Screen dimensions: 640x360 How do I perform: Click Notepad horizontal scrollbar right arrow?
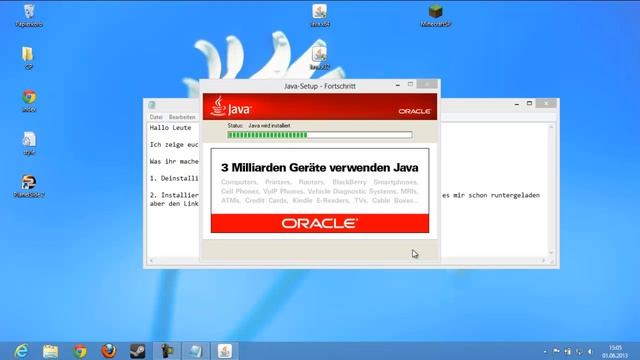[x=543, y=260]
